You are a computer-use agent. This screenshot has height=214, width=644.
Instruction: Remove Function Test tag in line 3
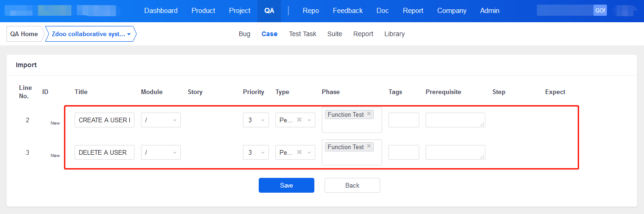(369, 146)
